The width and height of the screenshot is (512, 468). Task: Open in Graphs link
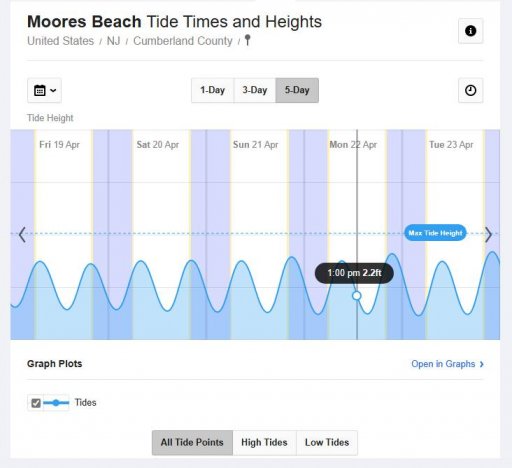(x=447, y=364)
